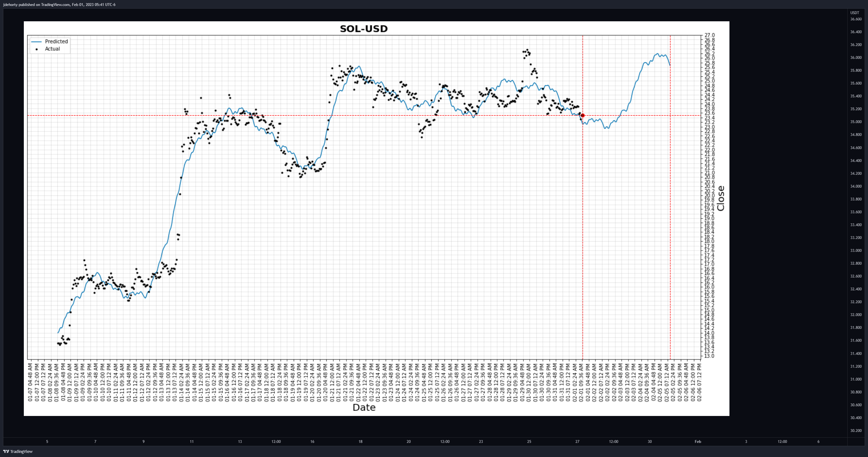Click the '30' date on time axis

pos(650,442)
